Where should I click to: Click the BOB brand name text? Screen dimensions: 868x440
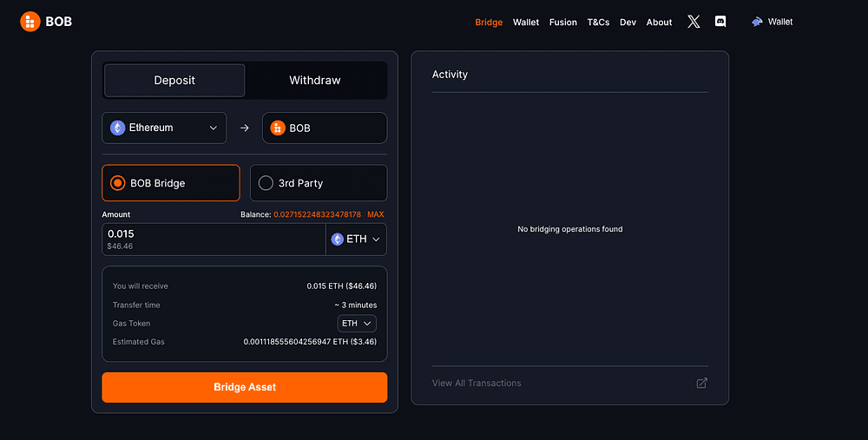[59, 22]
